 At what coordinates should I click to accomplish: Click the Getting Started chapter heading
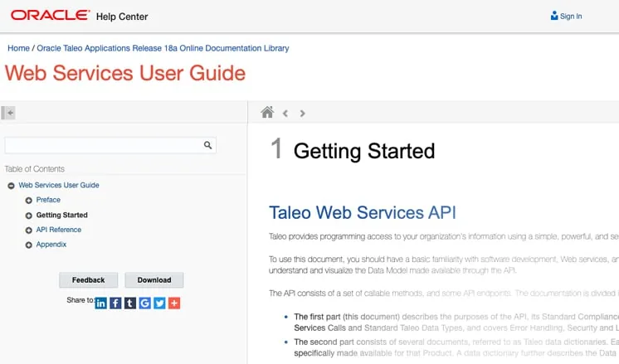pyautogui.click(x=364, y=151)
